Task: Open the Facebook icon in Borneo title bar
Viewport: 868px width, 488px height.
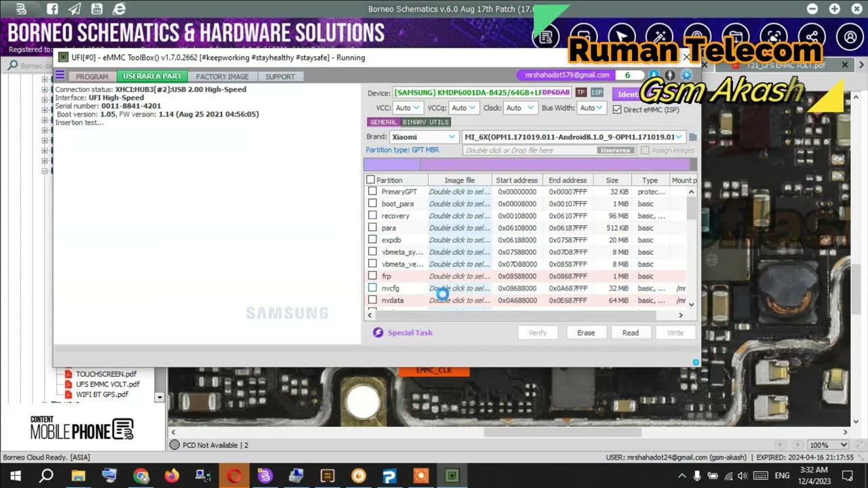Action: (x=52, y=9)
